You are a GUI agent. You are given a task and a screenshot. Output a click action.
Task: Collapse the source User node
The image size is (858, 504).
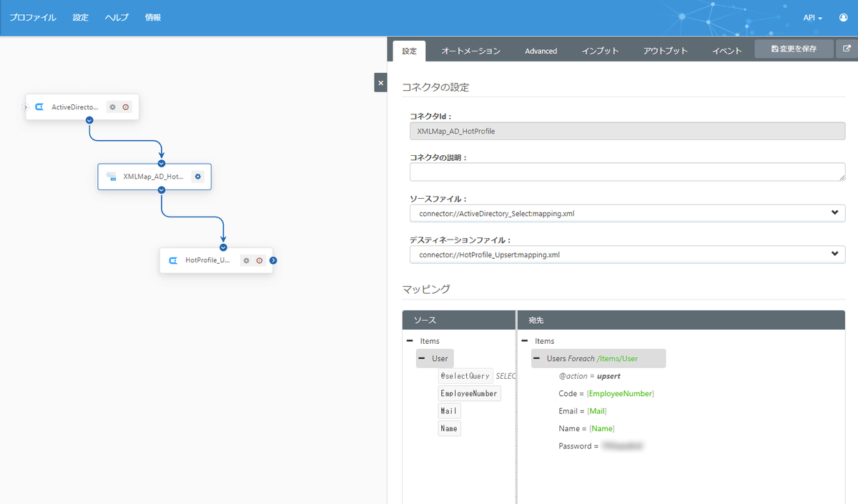point(422,358)
